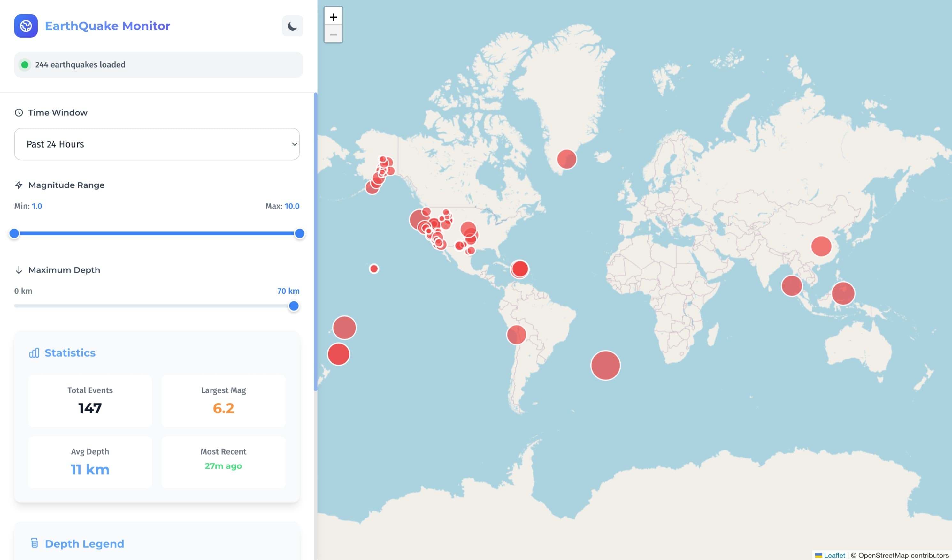
Task: Select the earthquake marker over Greenland
Action: 567,159
